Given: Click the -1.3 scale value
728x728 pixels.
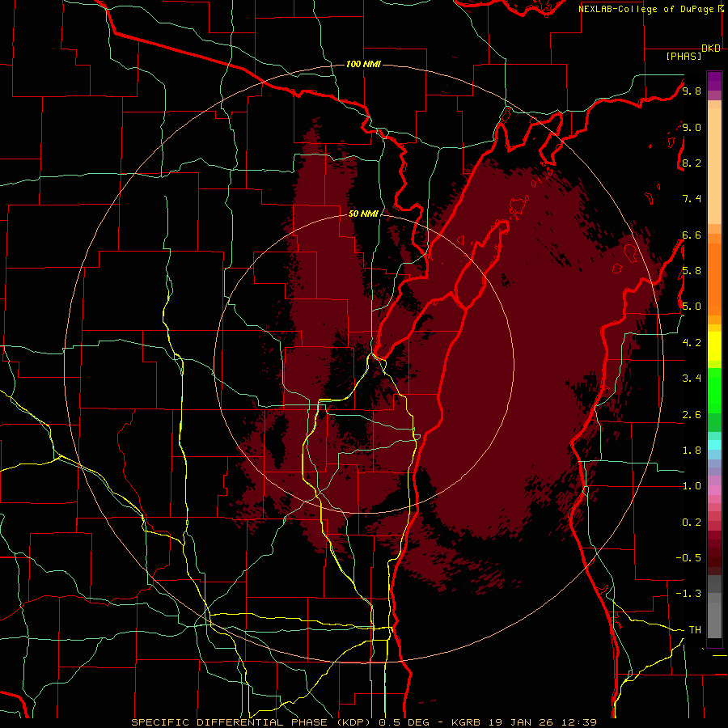Looking at the screenshot, I should coord(688,594).
